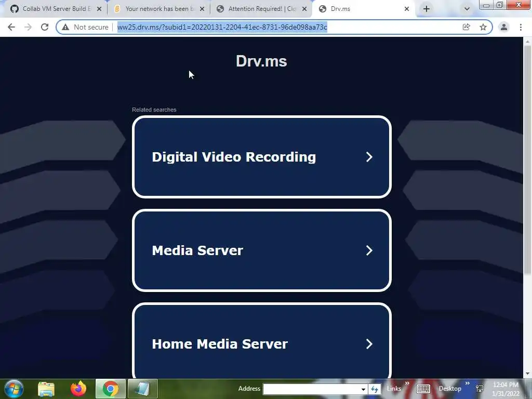Launch Firefox from the taskbar
This screenshot has height=399, width=532.
pyautogui.click(x=78, y=389)
